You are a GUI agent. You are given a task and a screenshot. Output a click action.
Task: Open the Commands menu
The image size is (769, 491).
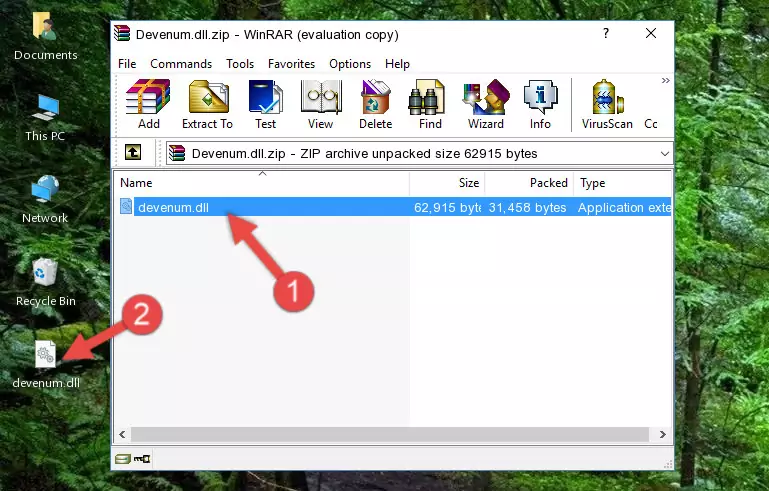tap(181, 64)
